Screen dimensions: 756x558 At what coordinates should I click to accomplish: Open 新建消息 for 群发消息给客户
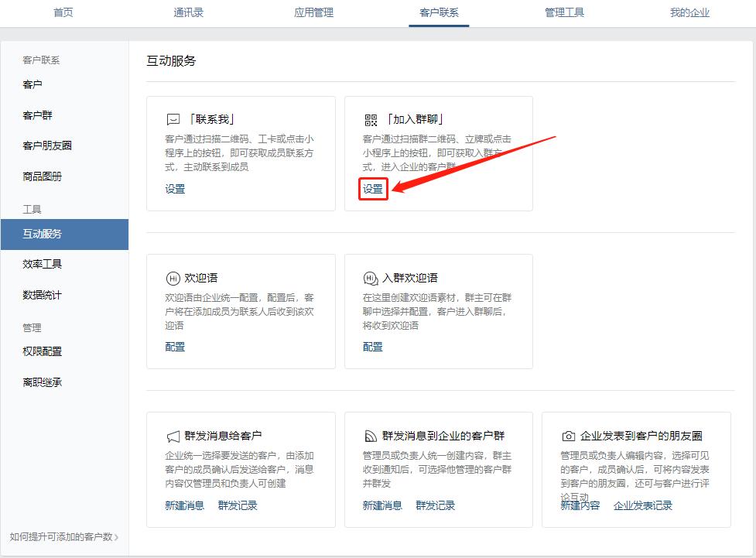(x=182, y=505)
